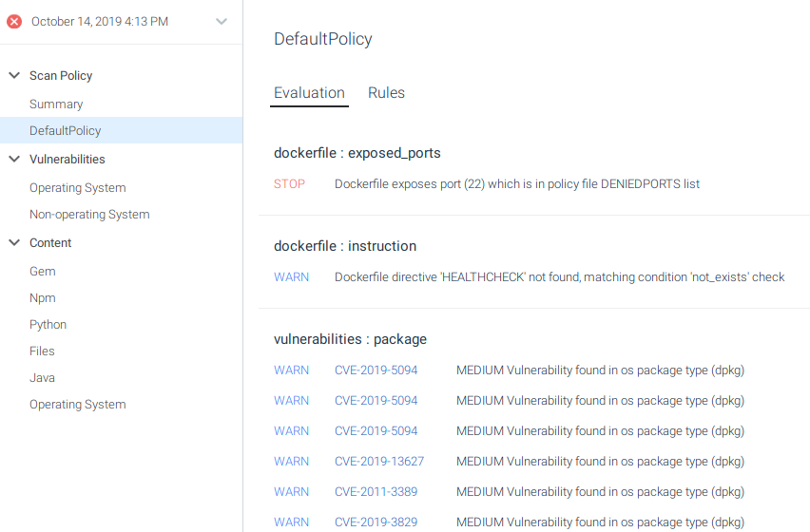The height and width of the screenshot is (532, 810).
Task: Click the STOP status for exposed_ports
Action: click(x=289, y=184)
